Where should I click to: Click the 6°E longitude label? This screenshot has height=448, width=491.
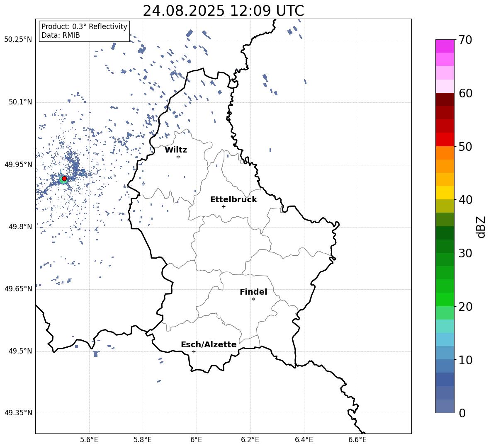(x=196, y=440)
